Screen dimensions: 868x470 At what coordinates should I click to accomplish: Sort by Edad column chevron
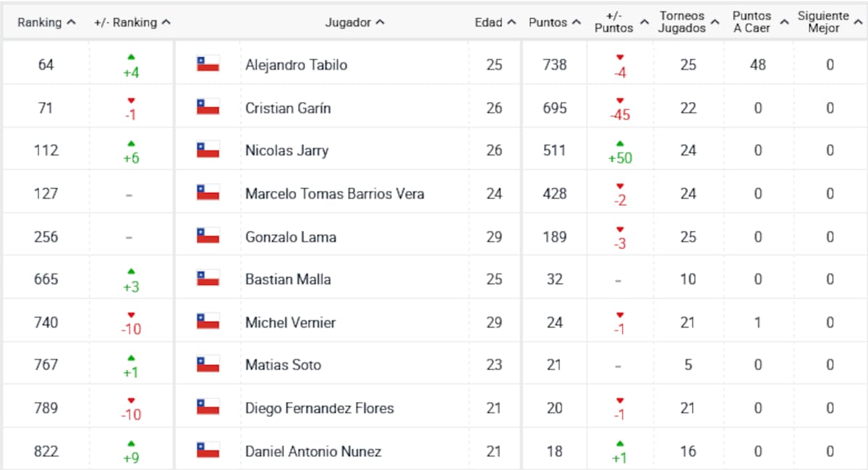point(512,22)
